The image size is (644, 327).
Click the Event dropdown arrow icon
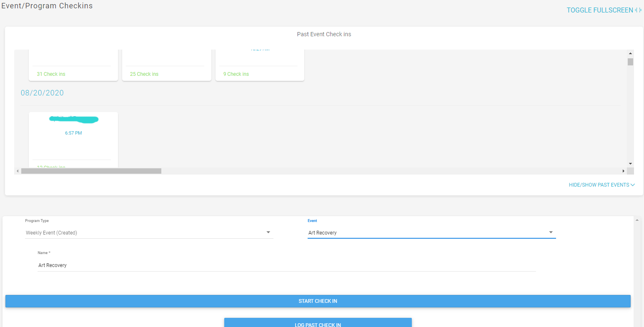coord(551,232)
